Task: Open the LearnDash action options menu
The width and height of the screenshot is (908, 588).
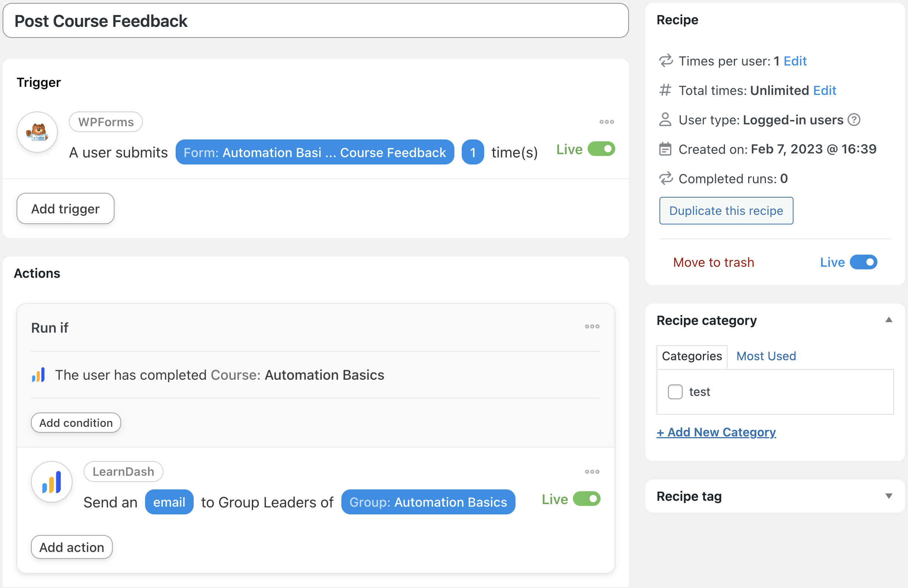Action: point(592,472)
